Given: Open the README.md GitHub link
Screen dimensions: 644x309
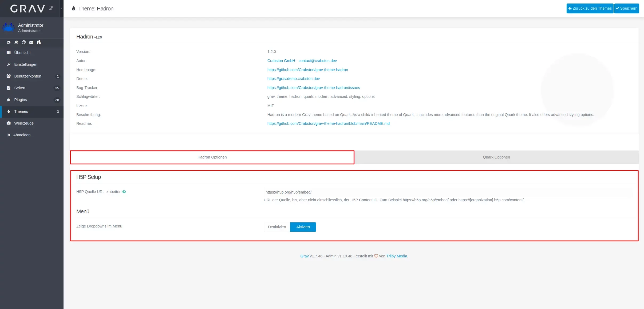Looking at the screenshot, I should 328,123.
